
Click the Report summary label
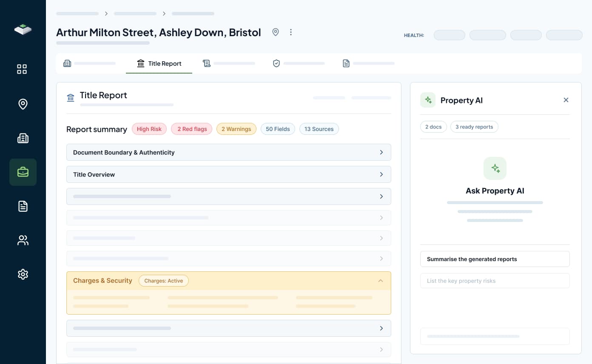coord(97,129)
